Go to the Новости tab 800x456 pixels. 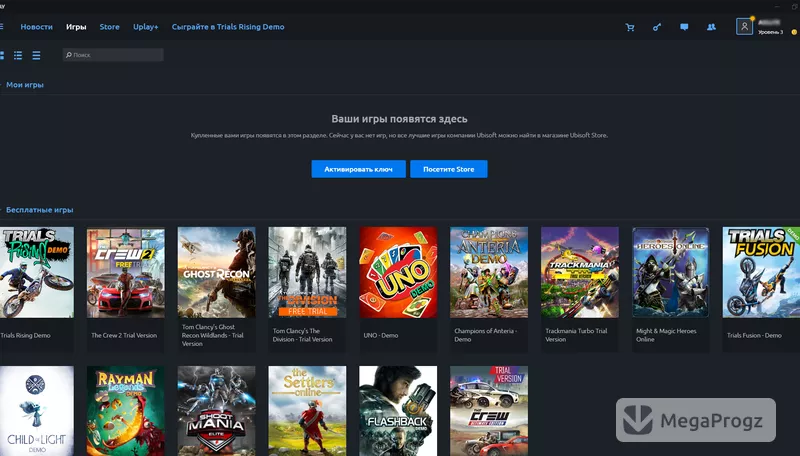point(36,27)
